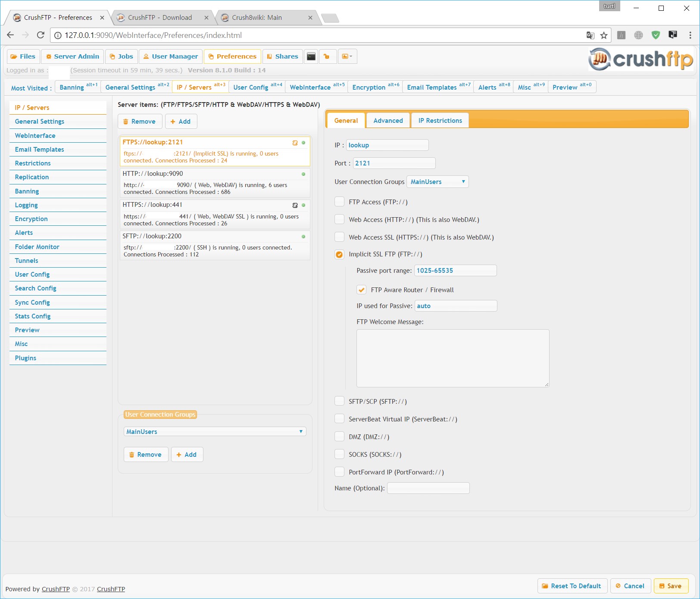Open the image dropdown button in toolbar
This screenshot has width=700, height=599.
tap(347, 56)
